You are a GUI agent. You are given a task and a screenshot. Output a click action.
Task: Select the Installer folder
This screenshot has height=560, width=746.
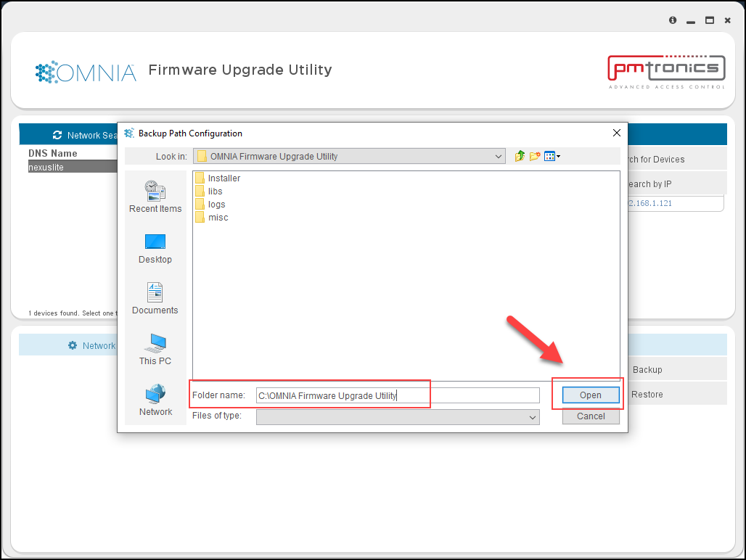pos(218,178)
